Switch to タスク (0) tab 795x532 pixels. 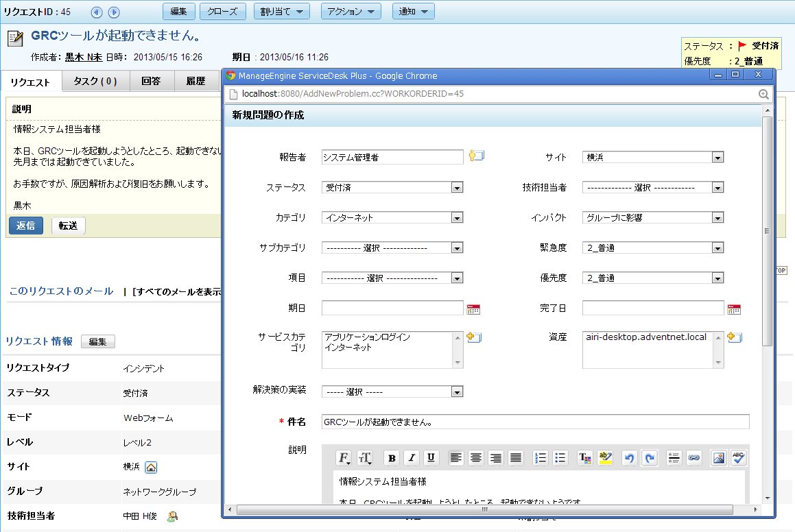95,81
